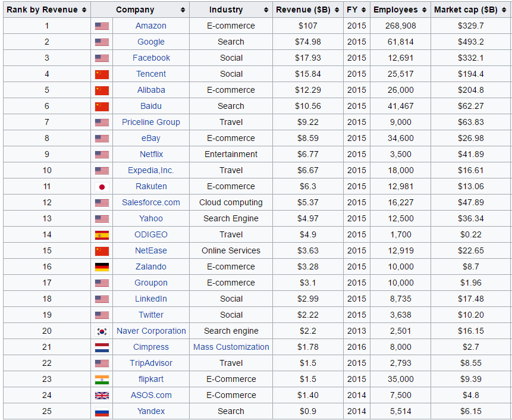Open the Tencent link

pos(151,74)
